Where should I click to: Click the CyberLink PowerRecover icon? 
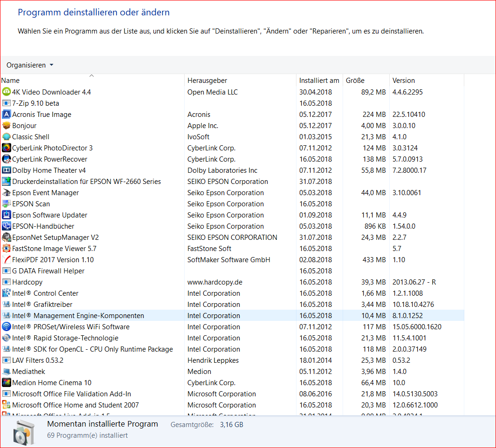pos(7,159)
